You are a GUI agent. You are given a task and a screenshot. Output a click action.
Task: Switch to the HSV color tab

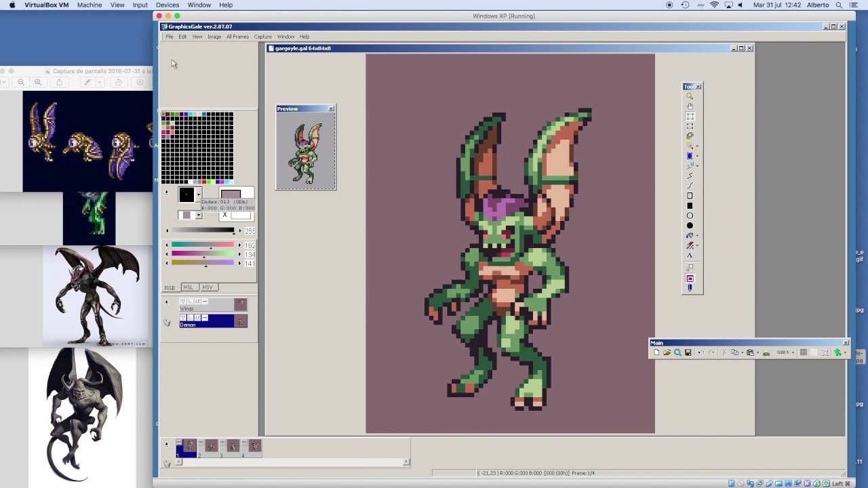click(x=208, y=287)
